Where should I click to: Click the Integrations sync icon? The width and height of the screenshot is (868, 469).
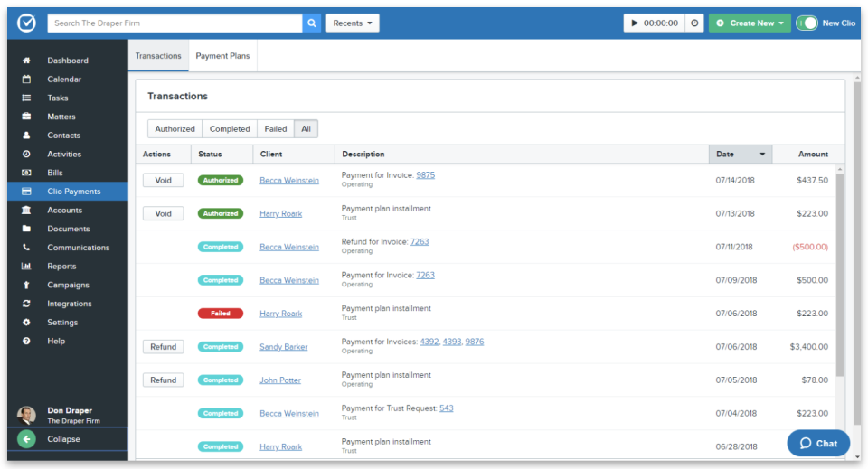(26, 304)
